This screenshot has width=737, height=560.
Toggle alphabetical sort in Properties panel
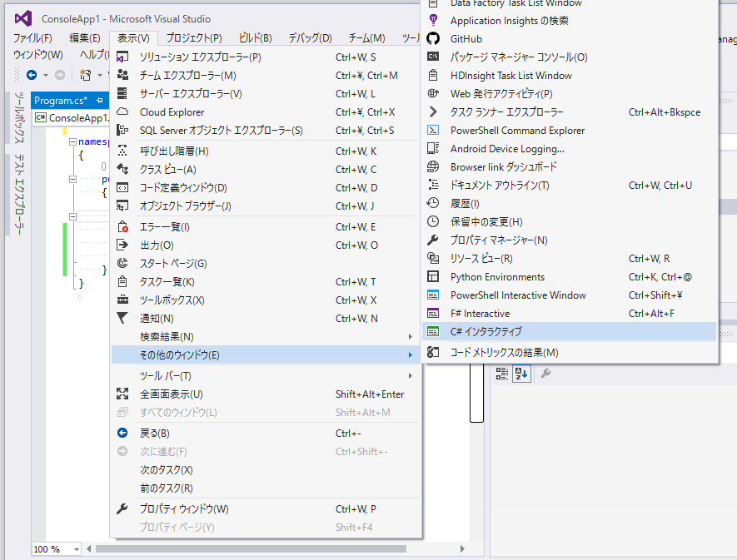[x=521, y=374]
